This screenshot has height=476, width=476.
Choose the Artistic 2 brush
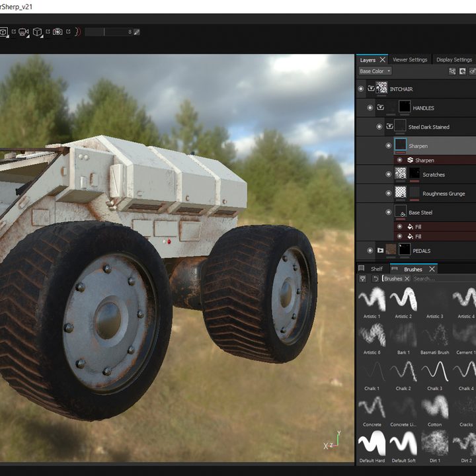(403, 302)
